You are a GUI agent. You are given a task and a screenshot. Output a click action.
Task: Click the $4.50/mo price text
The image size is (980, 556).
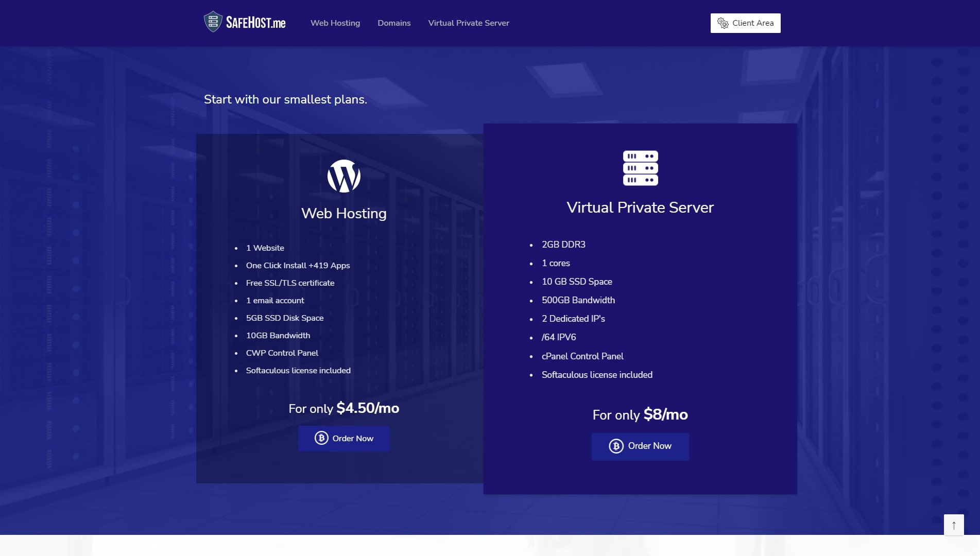click(x=367, y=408)
